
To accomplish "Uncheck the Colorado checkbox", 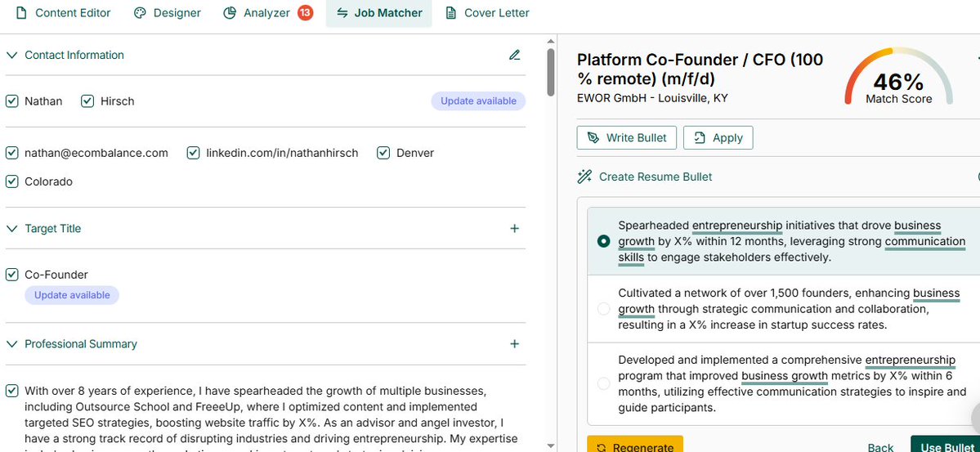I will tap(12, 182).
